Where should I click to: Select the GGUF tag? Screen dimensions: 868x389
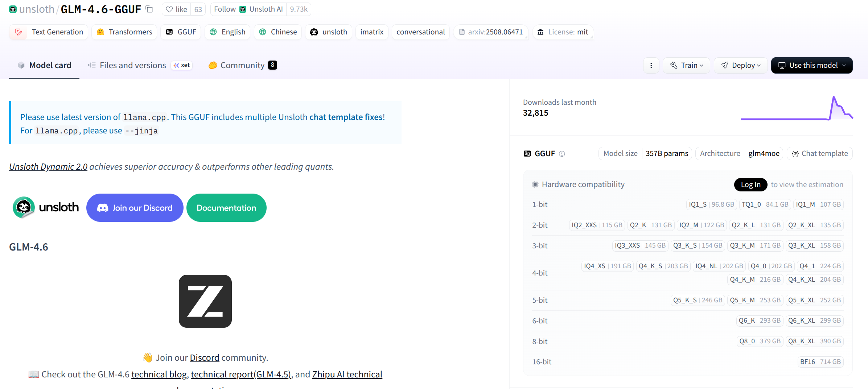pyautogui.click(x=181, y=32)
